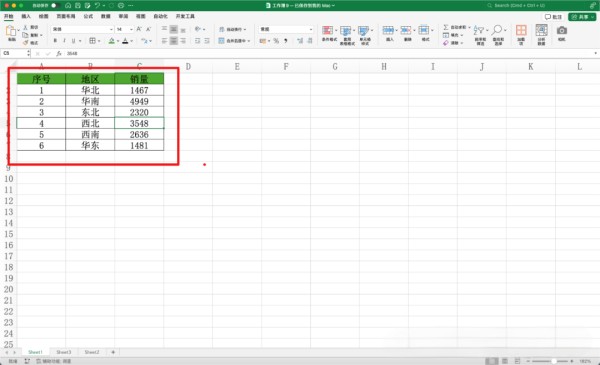Click the Find and Select magnifier

tap(497, 30)
